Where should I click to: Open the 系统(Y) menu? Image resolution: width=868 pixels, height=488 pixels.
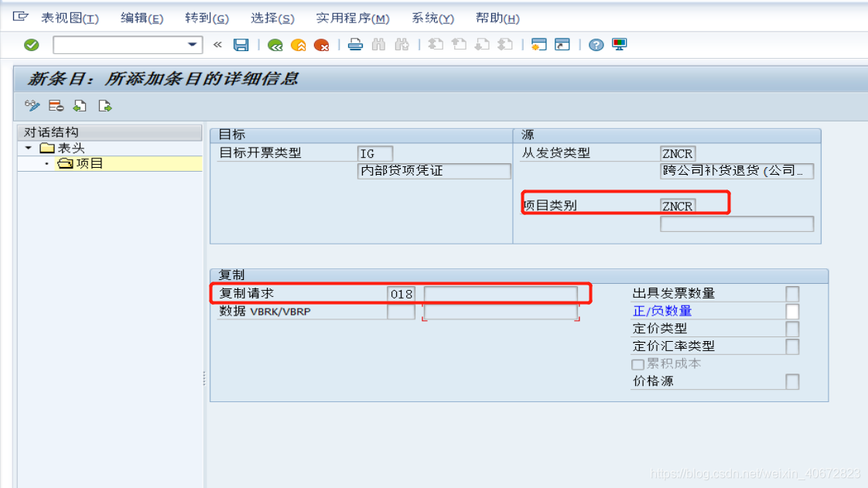point(432,19)
